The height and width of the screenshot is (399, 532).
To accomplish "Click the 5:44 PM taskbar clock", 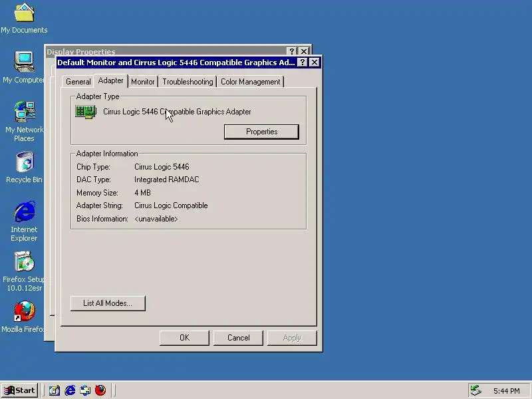I will pos(507,391).
